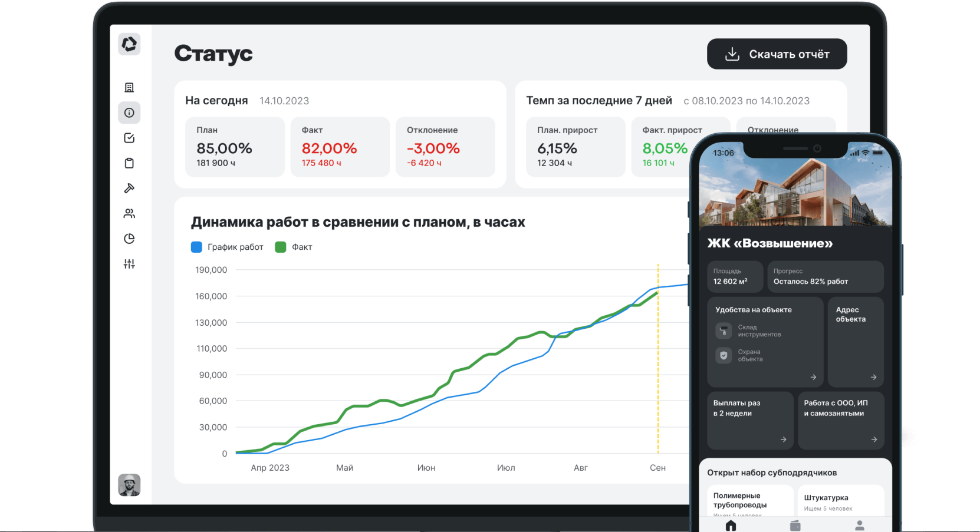Open the buildings section in the sidebar
Viewport: 980px width, 532px height.
[x=129, y=88]
